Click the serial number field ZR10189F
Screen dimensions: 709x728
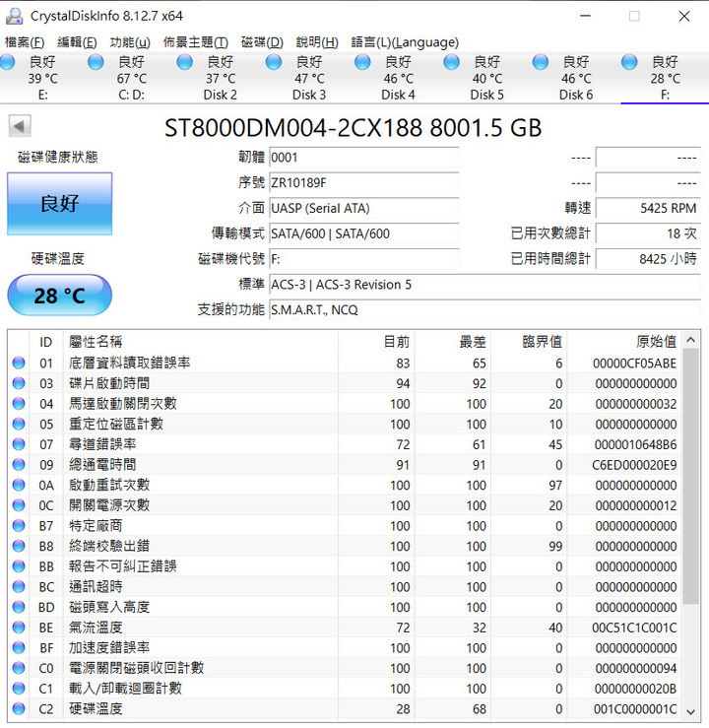364,182
